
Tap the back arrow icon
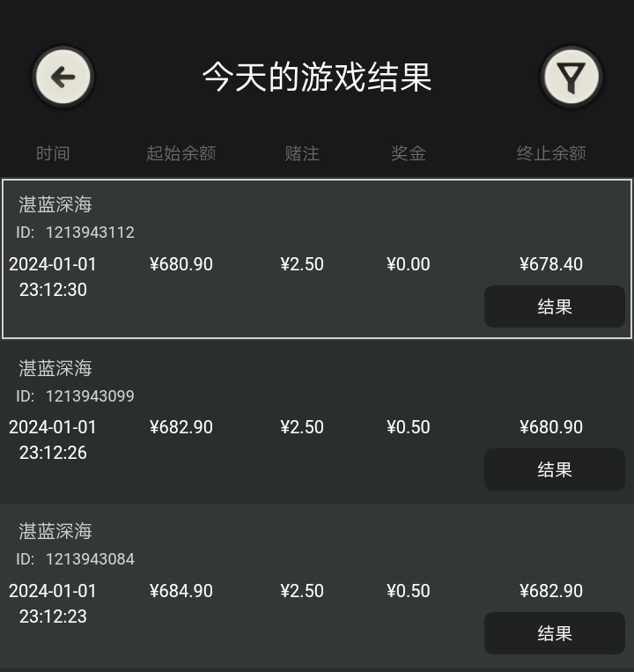point(63,78)
